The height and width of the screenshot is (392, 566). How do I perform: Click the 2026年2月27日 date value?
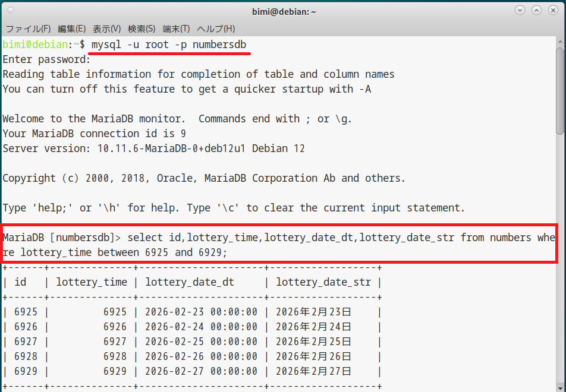(x=314, y=371)
